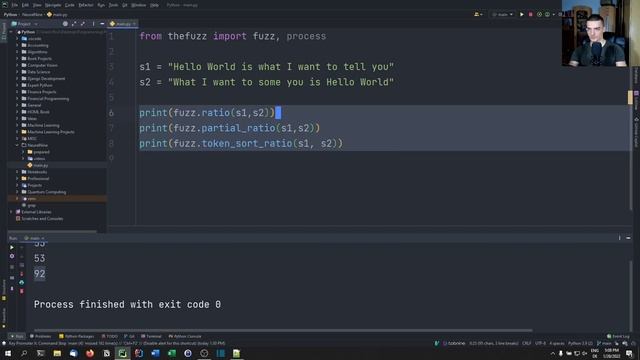The image size is (640, 360).
Task: Select Scratches and Consoles
Action: [x=39, y=219]
